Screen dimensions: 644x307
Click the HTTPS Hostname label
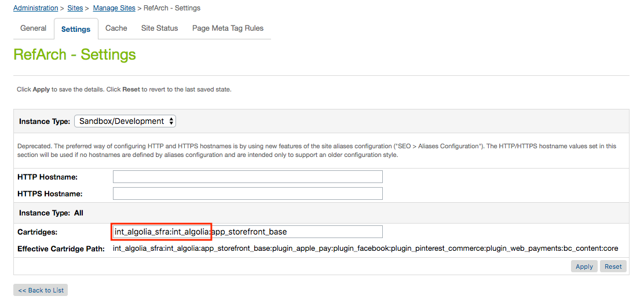tap(50, 193)
